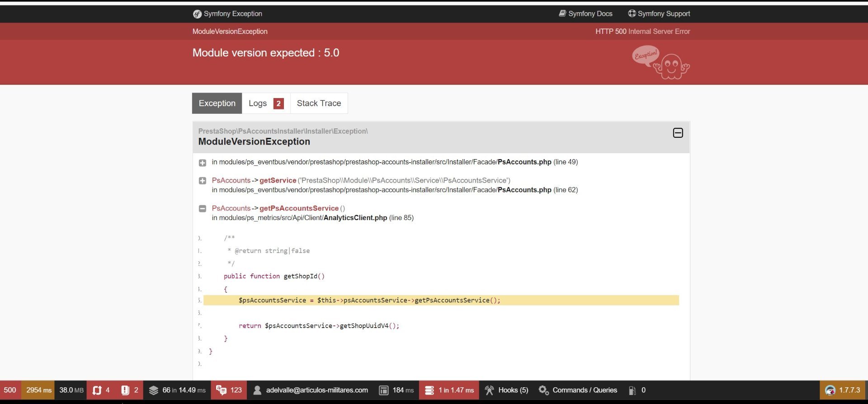The image size is (868, 404).
Task: Open the Ajax requests icon panel
Action: [97, 390]
